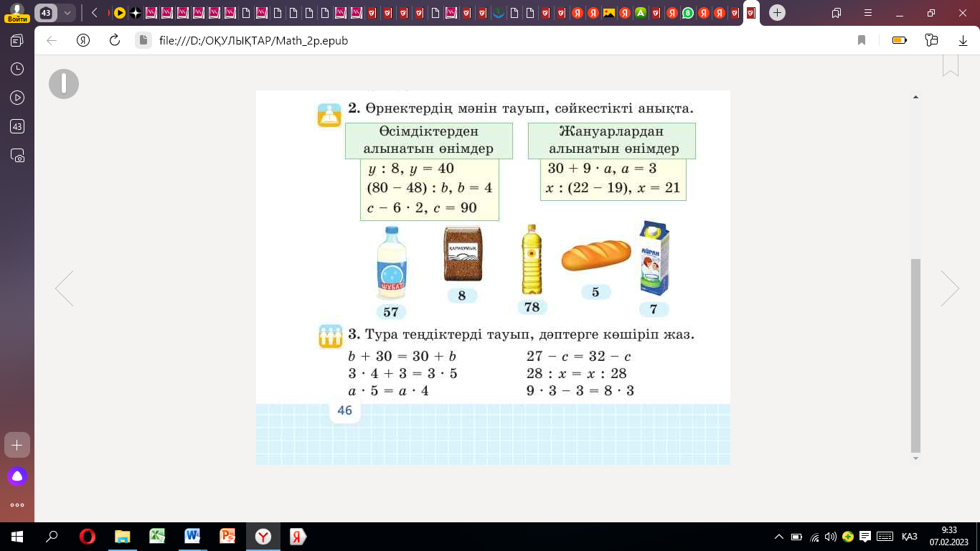980x551 pixels.
Task: Open the browser main menu (three lines)
Action: tap(868, 13)
